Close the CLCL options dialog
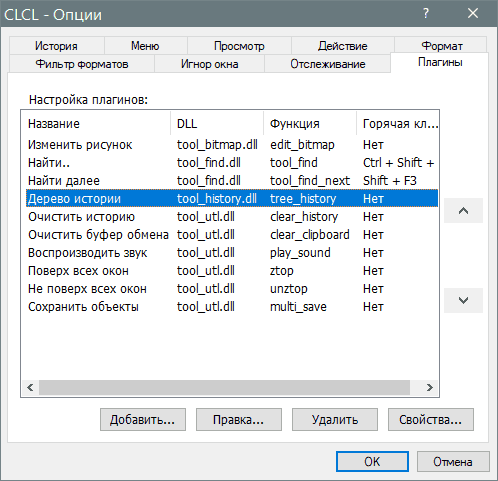The height and width of the screenshot is (481, 498). (473, 13)
